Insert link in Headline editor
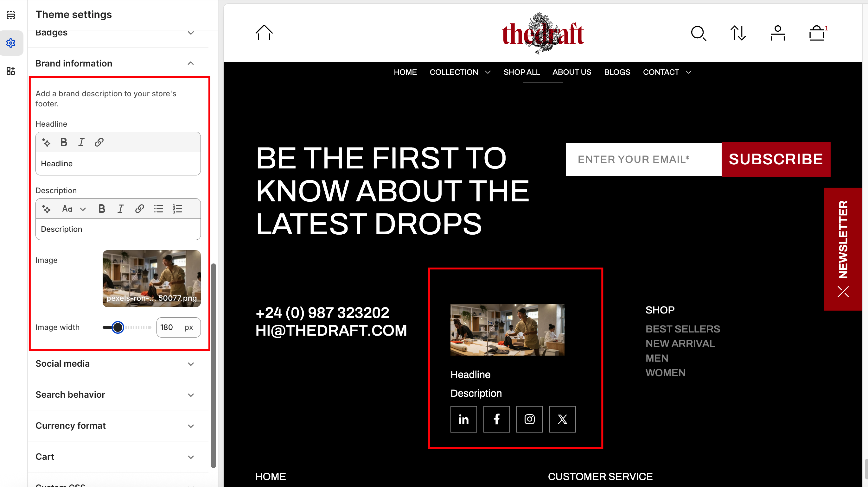This screenshot has height=487, width=868. point(99,142)
